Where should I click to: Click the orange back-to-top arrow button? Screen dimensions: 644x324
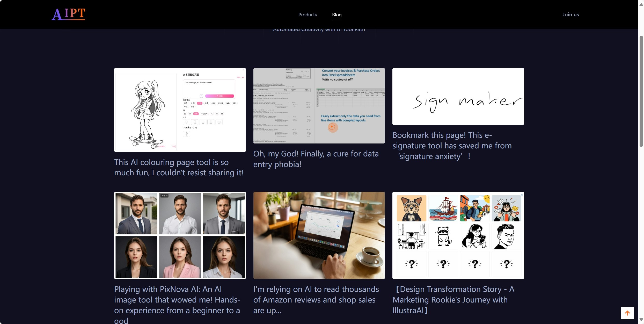pyautogui.click(x=627, y=313)
